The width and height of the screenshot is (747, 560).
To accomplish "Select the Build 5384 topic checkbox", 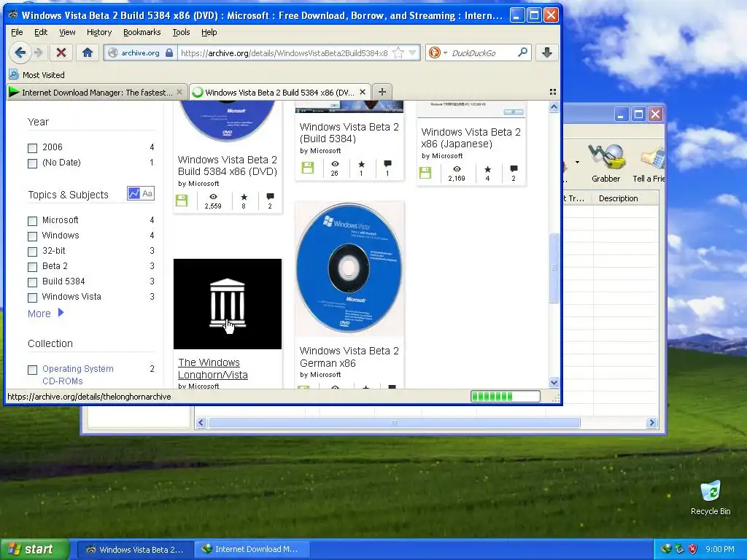I will click(x=32, y=282).
